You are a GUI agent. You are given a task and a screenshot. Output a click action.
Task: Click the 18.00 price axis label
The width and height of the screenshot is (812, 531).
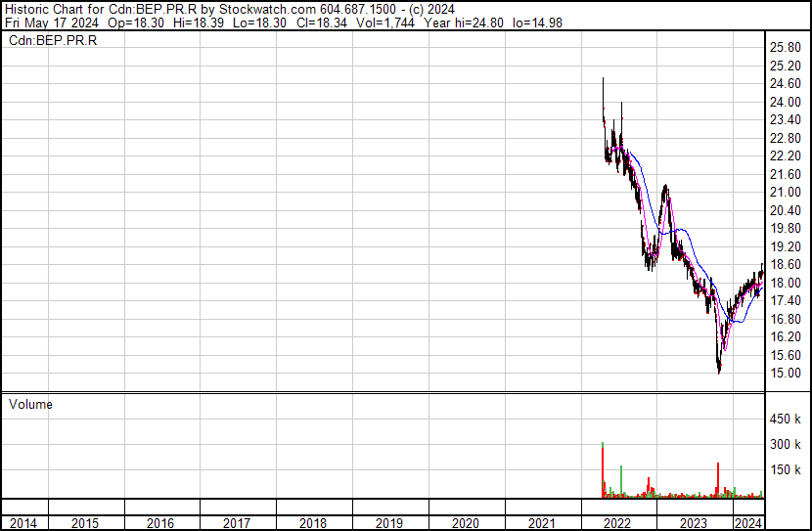point(786,283)
